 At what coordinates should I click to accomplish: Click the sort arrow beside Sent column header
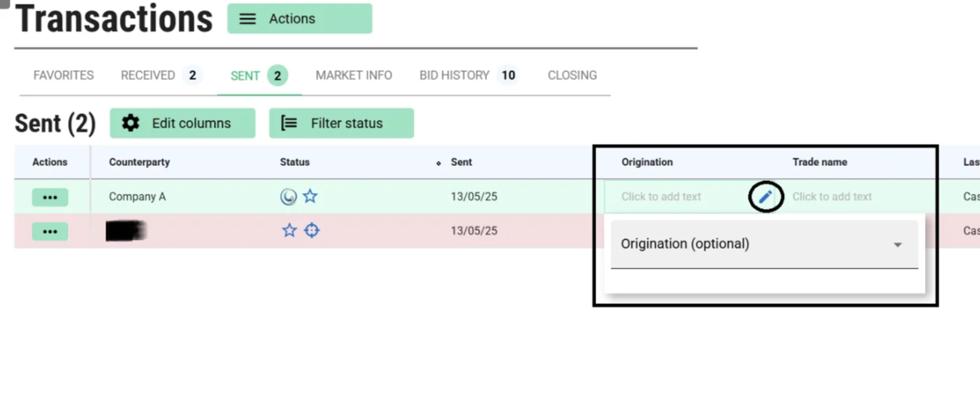coord(439,163)
